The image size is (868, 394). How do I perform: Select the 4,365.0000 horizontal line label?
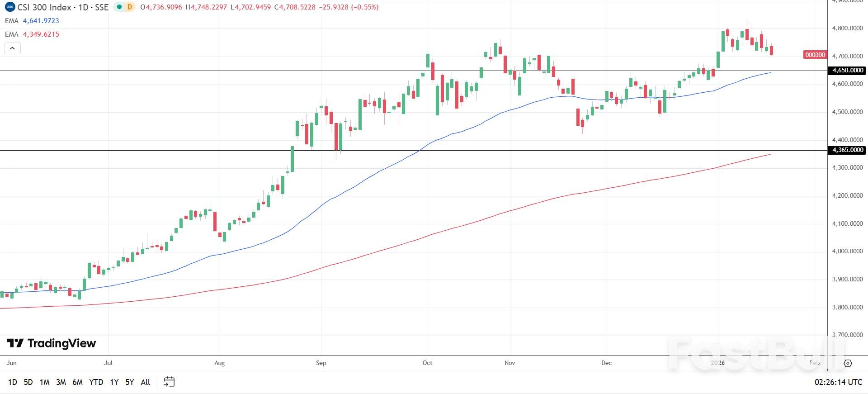pyautogui.click(x=847, y=150)
